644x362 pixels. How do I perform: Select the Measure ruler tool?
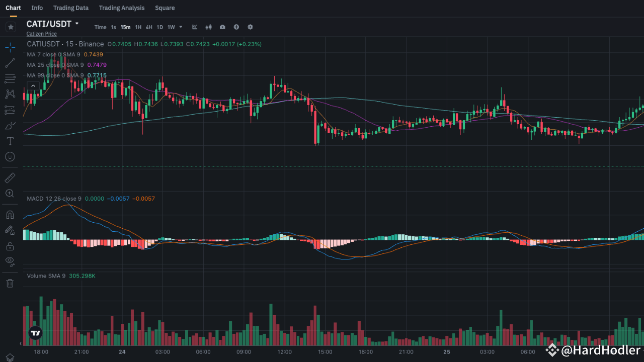click(x=10, y=177)
